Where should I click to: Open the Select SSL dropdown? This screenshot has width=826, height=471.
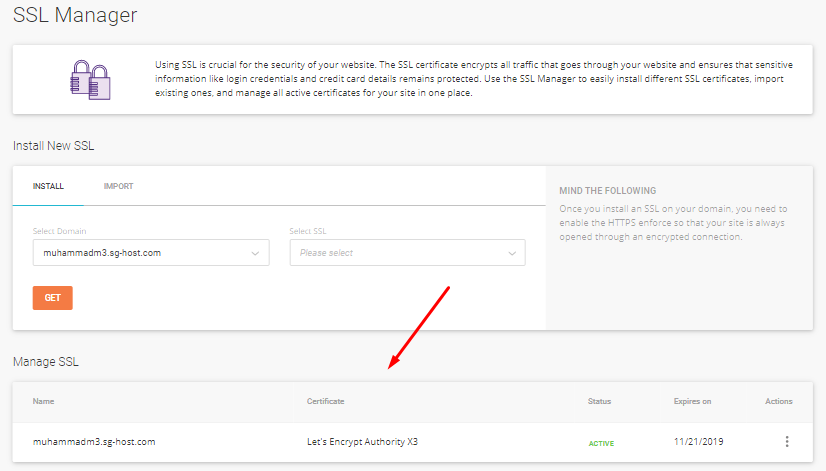(x=407, y=253)
